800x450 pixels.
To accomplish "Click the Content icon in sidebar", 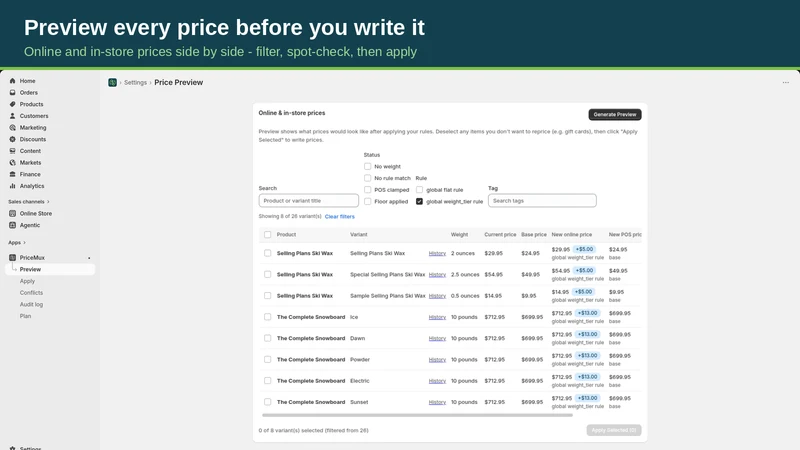I will tap(13, 151).
